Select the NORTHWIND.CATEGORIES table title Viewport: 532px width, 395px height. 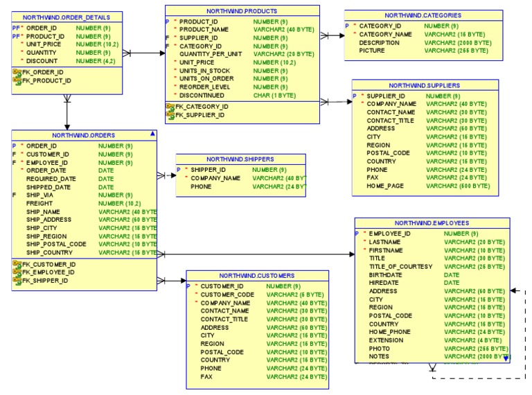pos(423,15)
